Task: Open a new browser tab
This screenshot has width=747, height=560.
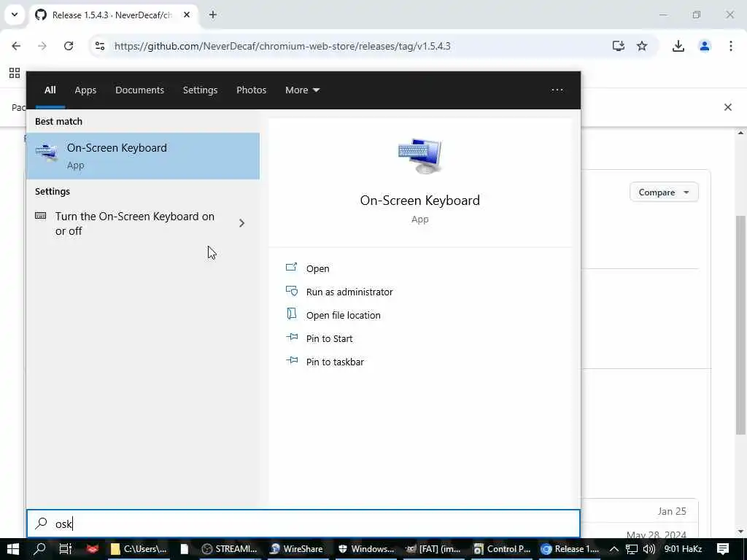Action: (x=213, y=15)
